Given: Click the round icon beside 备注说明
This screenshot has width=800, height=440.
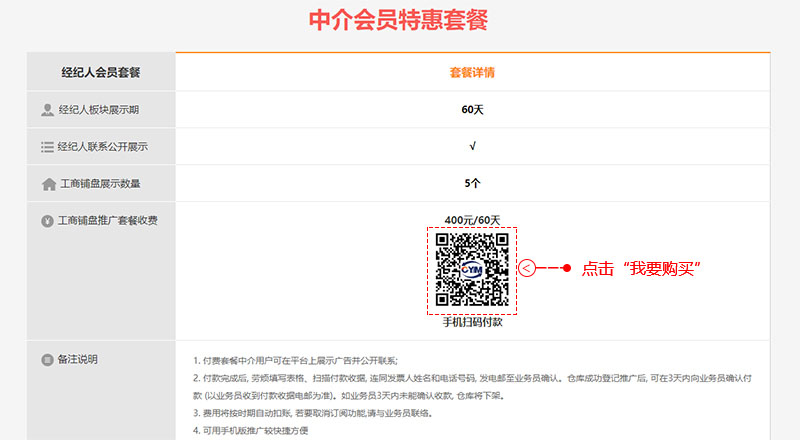Looking at the screenshot, I should pyautogui.click(x=47, y=360).
